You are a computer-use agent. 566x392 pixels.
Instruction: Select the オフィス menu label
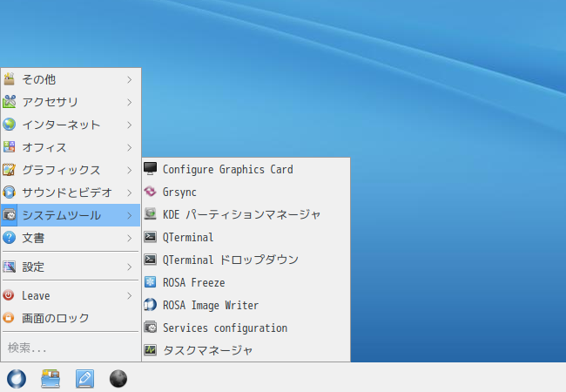44,147
